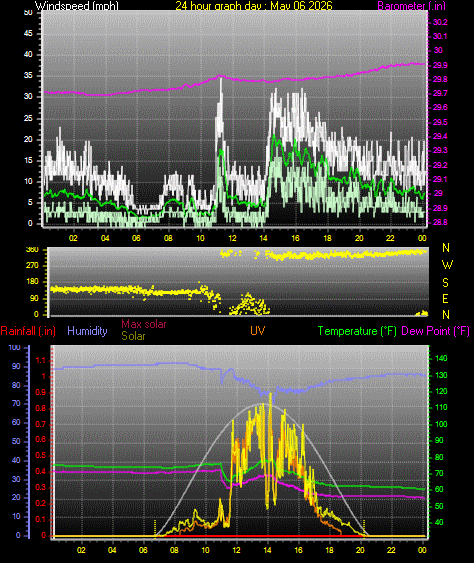Click the 100 value on temperature scale

coord(441,424)
